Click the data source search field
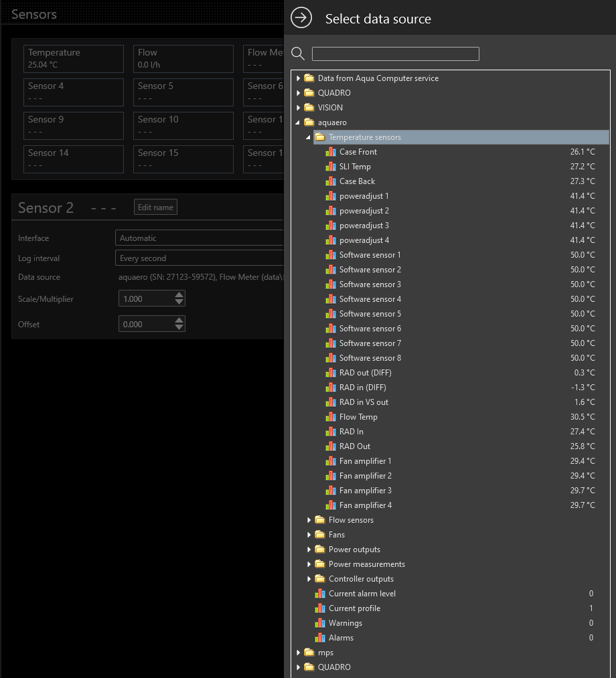Image resolution: width=616 pixels, height=678 pixels. (x=395, y=54)
